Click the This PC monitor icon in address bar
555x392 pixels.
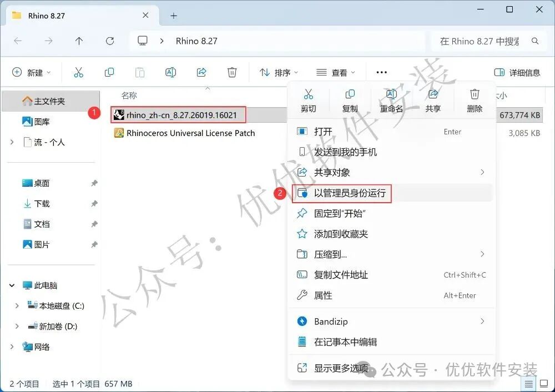point(143,41)
